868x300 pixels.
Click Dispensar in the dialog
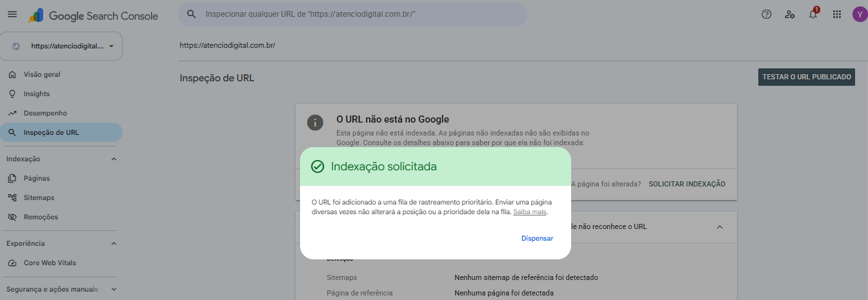point(537,238)
